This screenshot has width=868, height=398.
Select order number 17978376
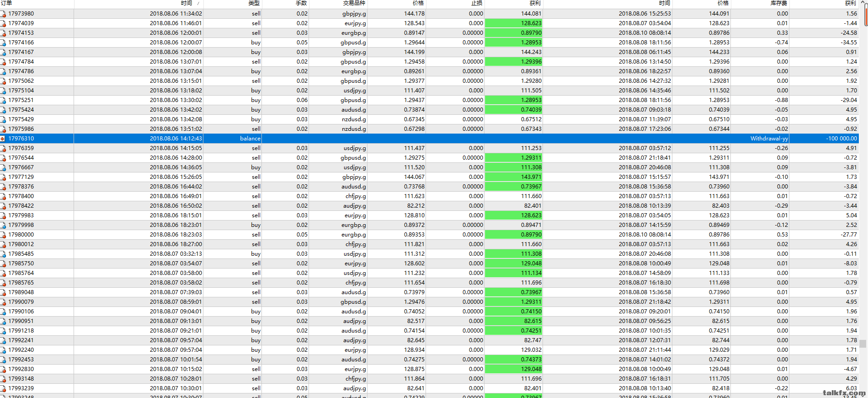click(x=21, y=187)
